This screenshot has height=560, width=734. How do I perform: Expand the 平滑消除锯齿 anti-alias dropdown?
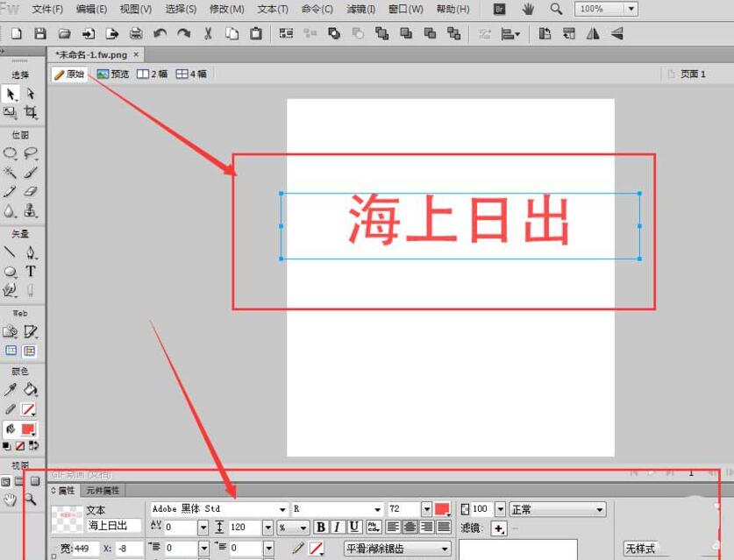coord(444,548)
